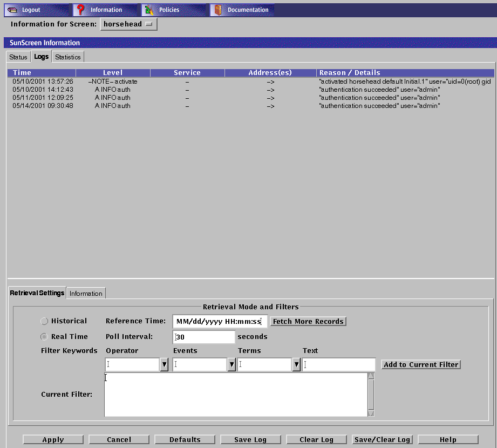Click the Current Filter scrollbar up arrow
This screenshot has height=448, width=497.
(371, 376)
